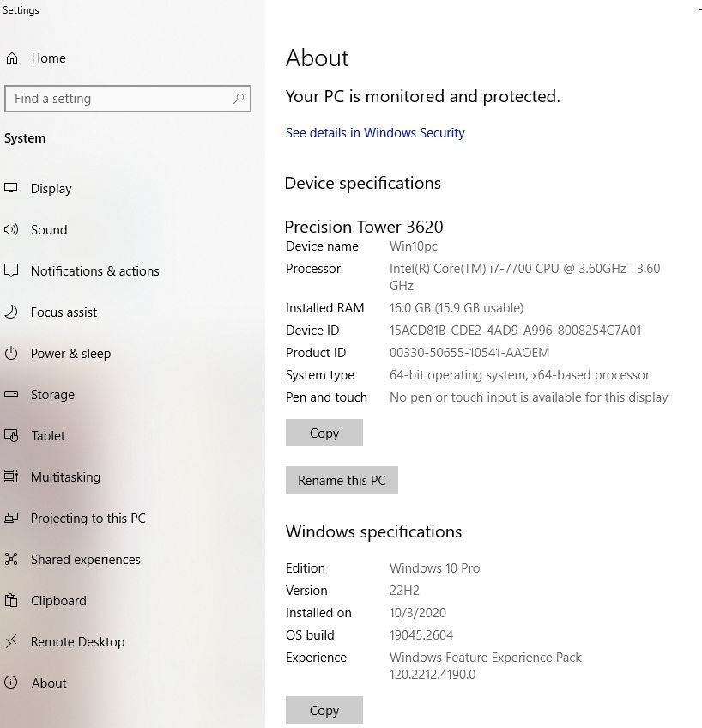The image size is (702, 728).
Task: Click Windows Feature Experience Pack text
Action: pyautogui.click(x=486, y=666)
